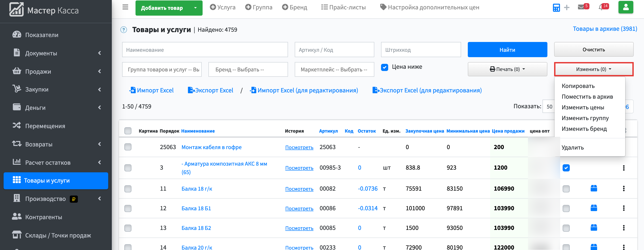Viewport: 644px width, 250px height.
Task: Choose Поместить в архив menu item
Action: click(x=587, y=97)
